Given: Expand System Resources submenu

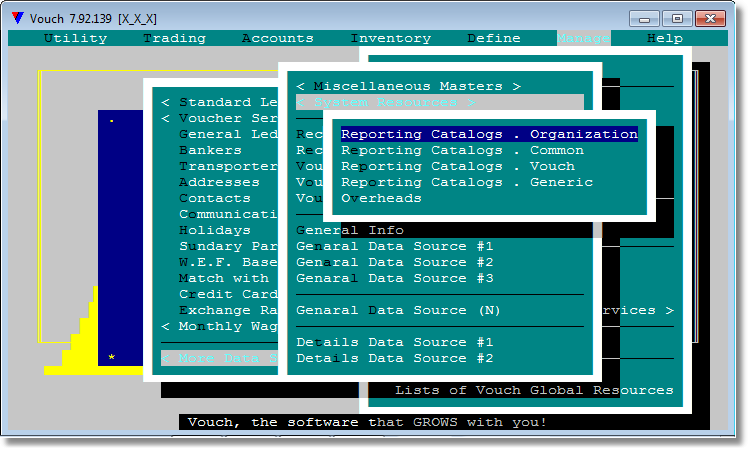Looking at the screenshot, I should pos(439,102).
